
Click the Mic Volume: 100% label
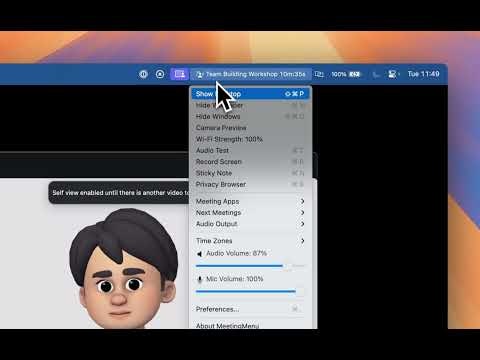point(235,279)
